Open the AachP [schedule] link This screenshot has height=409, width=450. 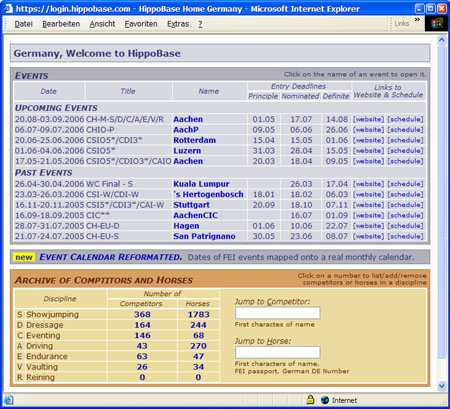(x=405, y=130)
